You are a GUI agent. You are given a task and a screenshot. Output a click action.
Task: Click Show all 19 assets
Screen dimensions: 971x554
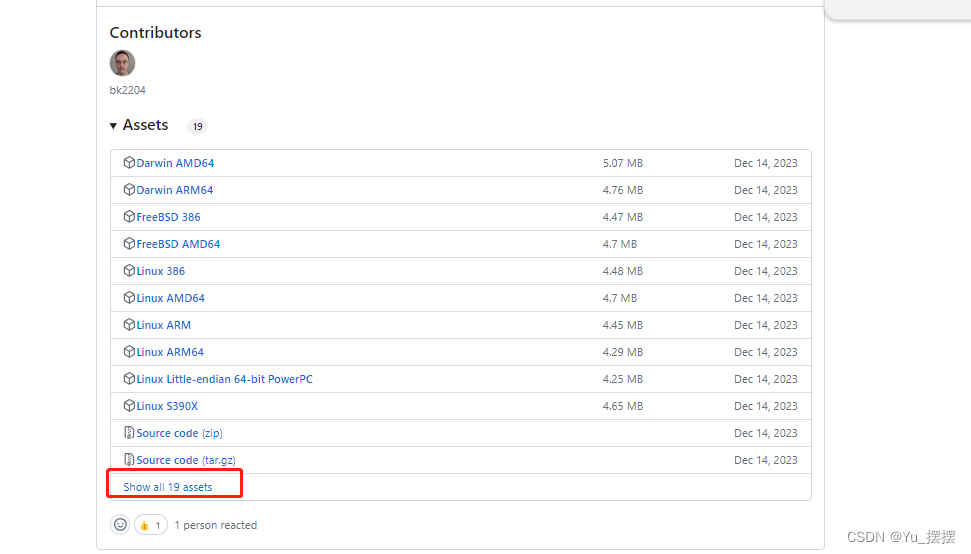point(168,487)
